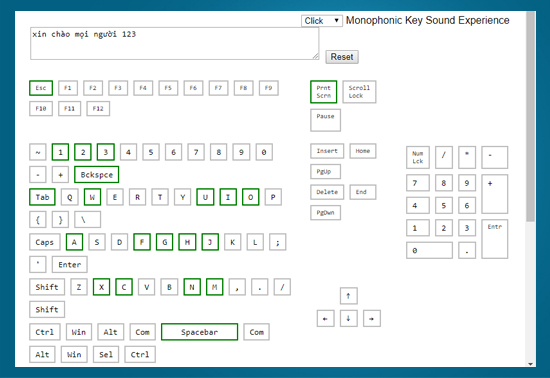Click the highlighted A key
Image resolution: width=550 pixels, height=378 pixels.
[74, 242]
